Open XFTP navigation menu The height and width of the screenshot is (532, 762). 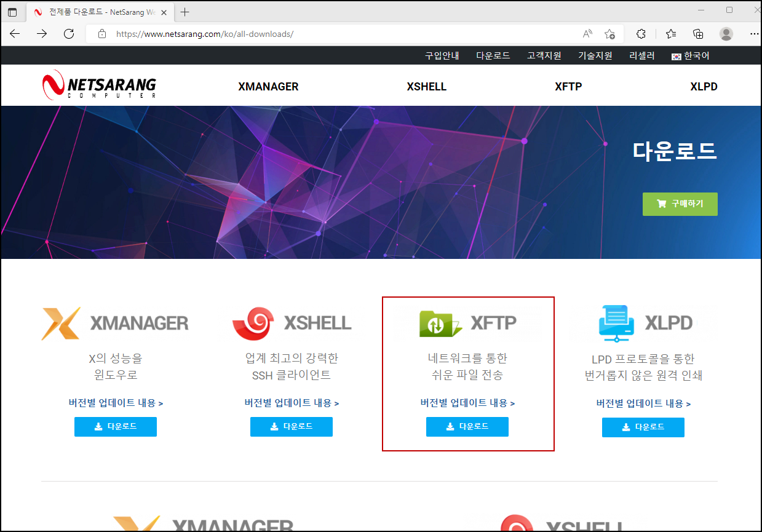568,87
